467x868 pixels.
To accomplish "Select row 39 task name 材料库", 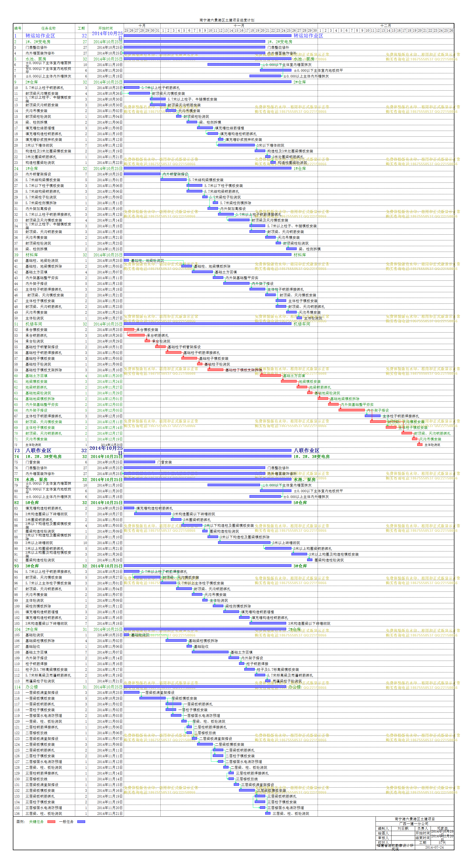I will [32, 255].
